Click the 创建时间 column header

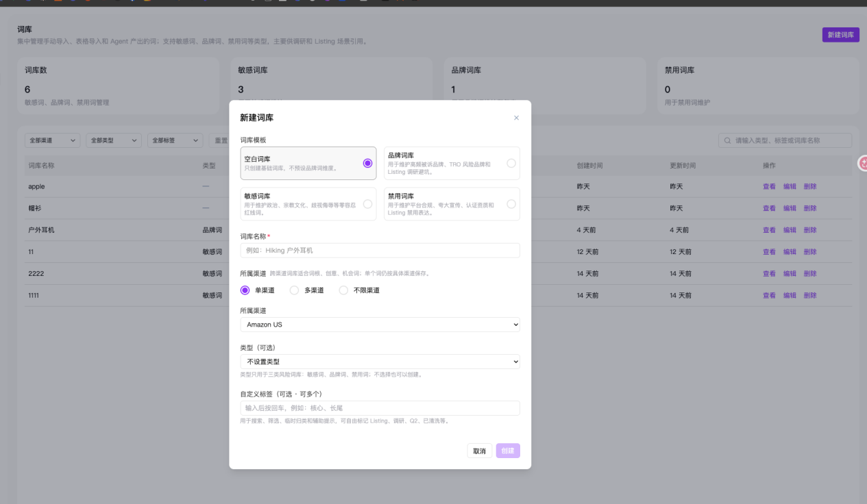pos(589,166)
